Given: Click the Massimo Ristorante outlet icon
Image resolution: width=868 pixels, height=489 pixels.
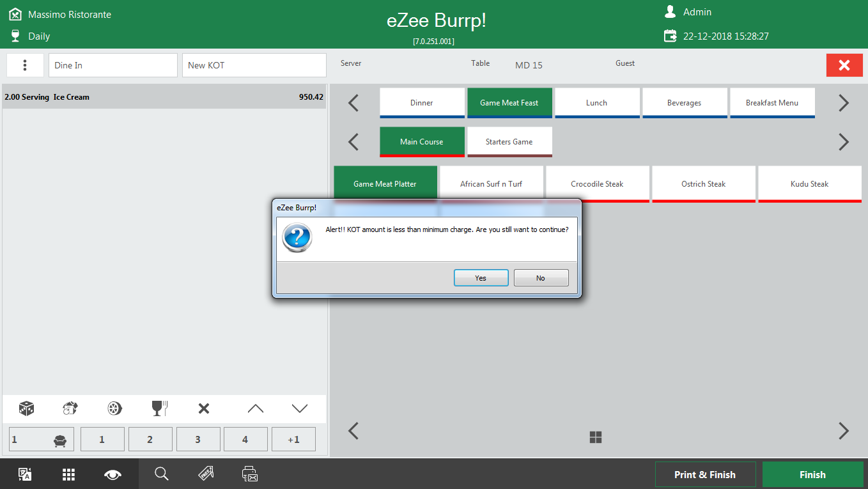Looking at the screenshot, I should coord(15,14).
